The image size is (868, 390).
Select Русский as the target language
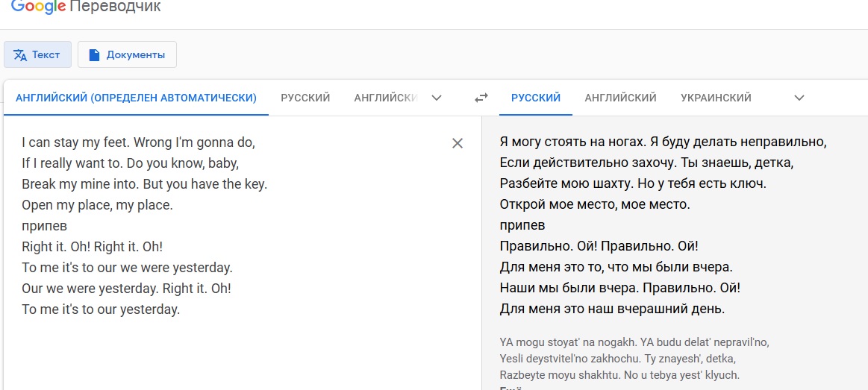tap(536, 98)
